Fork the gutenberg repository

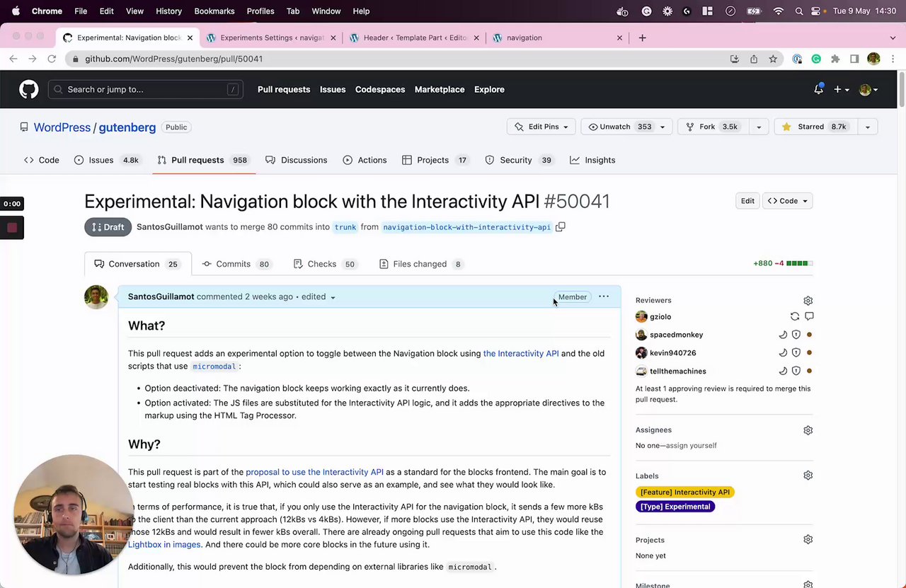[x=713, y=127]
